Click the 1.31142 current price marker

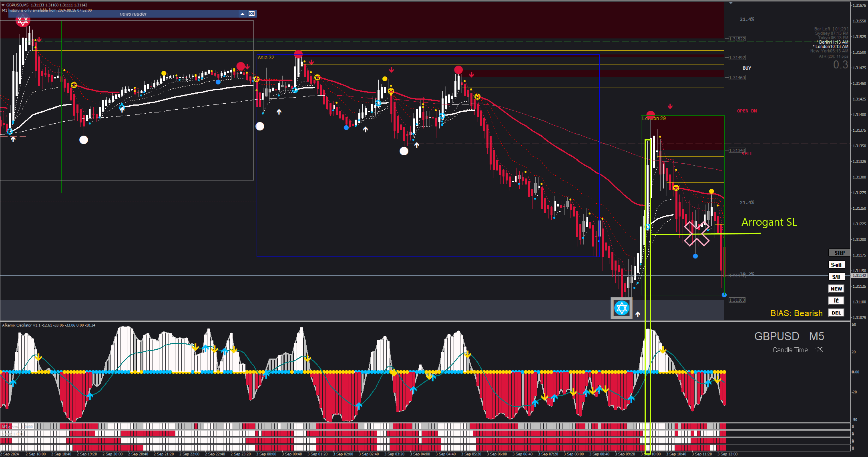[x=859, y=276]
